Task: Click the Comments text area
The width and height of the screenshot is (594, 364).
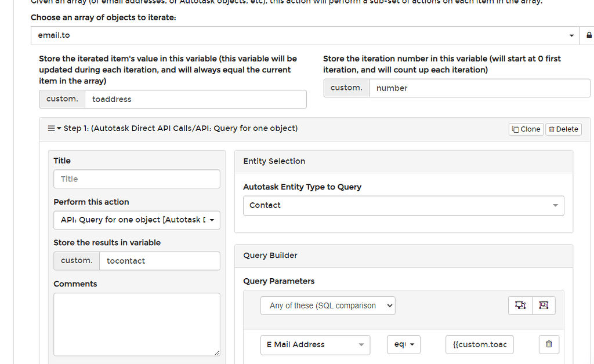Action: [136, 323]
